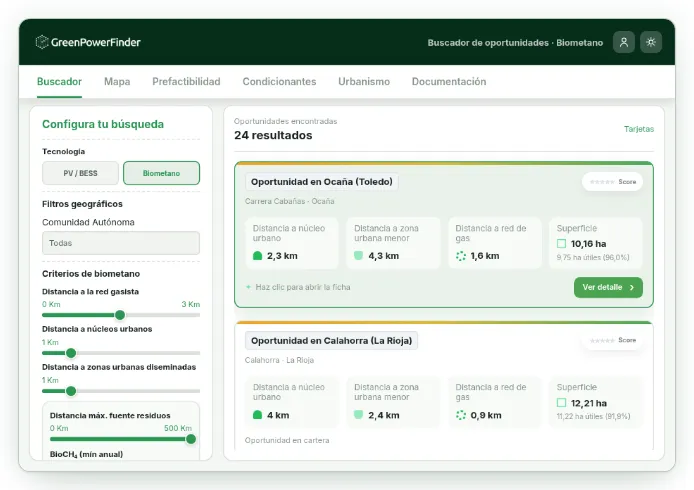The width and height of the screenshot is (694, 490).
Task: Click the urban nucleus icon beside 2,3 km
Action: pos(257,256)
